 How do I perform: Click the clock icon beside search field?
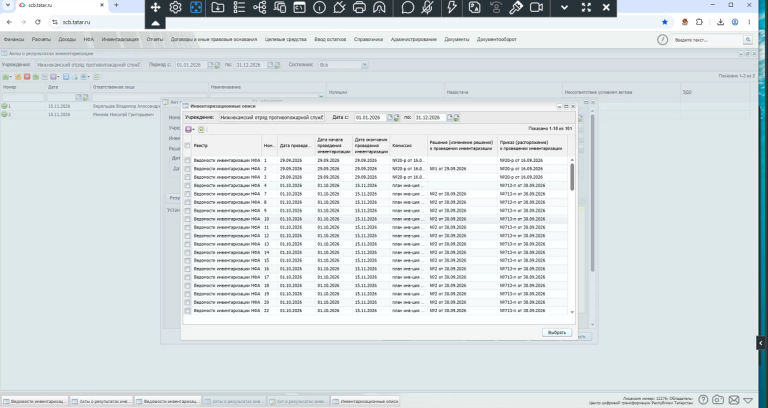pyautogui.click(x=662, y=40)
